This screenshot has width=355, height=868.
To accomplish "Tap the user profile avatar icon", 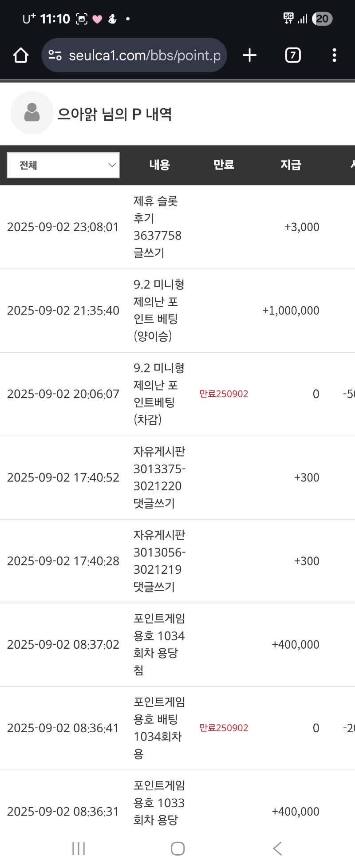I will (x=32, y=113).
